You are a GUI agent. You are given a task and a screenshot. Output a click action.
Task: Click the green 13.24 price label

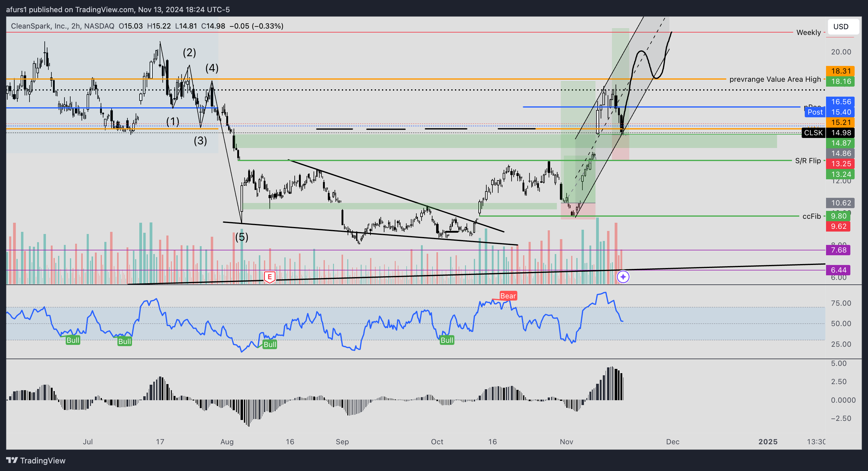tap(840, 174)
